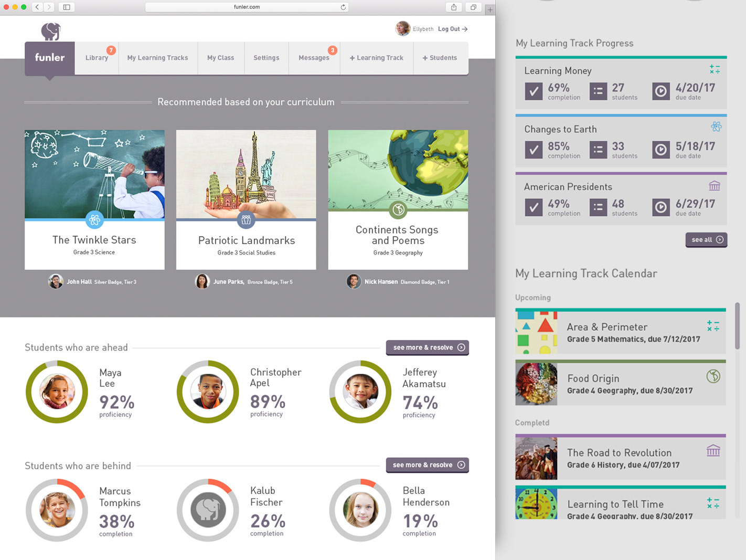Click the clock icon beside 5/18/17 due date
This screenshot has width=746, height=560.
[x=661, y=150]
